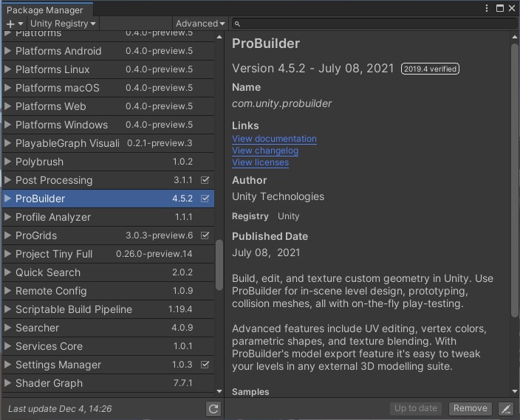The image size is (520, 420).
Task: Click the details panel scroll-down arrow
Action: click(x=515, y=391)
